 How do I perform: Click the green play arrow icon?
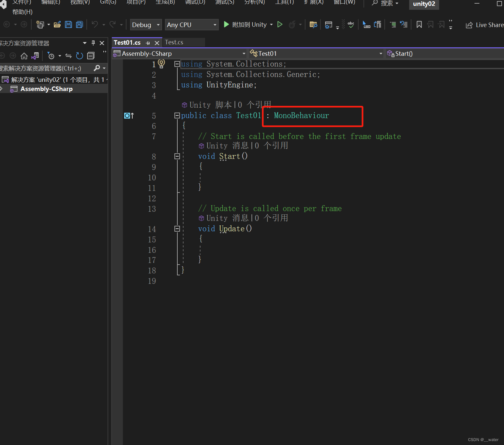(280, 24)
